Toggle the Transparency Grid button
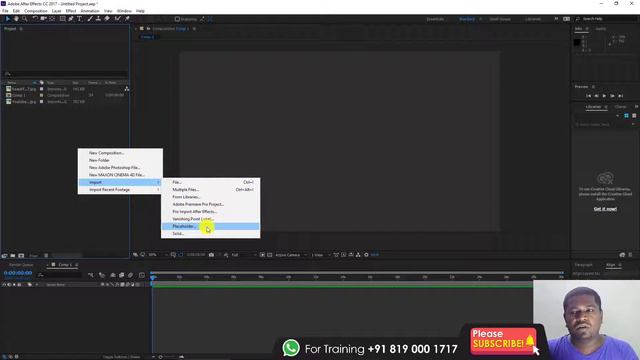This screenshot has width=640, height=360. (x=269, y=255)
